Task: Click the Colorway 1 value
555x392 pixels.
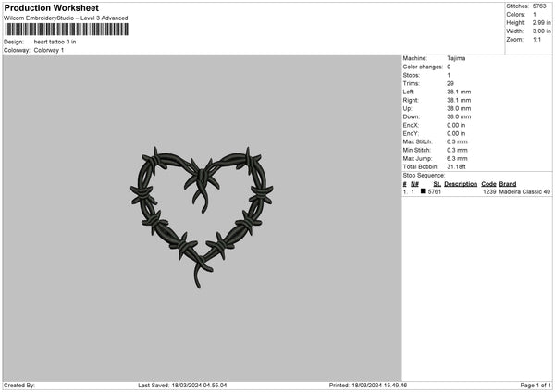Action: click(51, 50)
